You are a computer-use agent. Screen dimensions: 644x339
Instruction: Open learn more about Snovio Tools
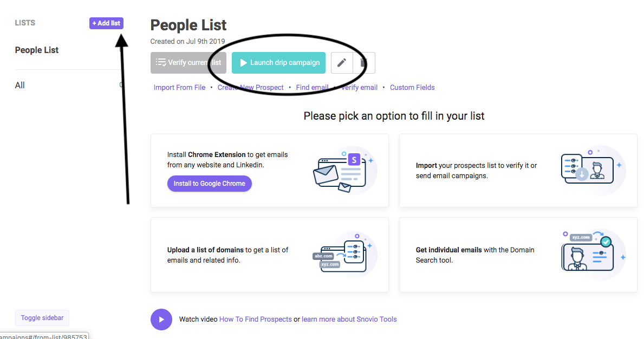click(x=349, y=320)
